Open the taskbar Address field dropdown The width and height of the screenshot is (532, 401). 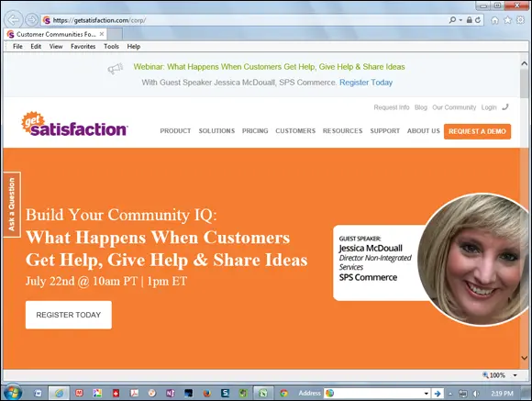pos(427,394)
